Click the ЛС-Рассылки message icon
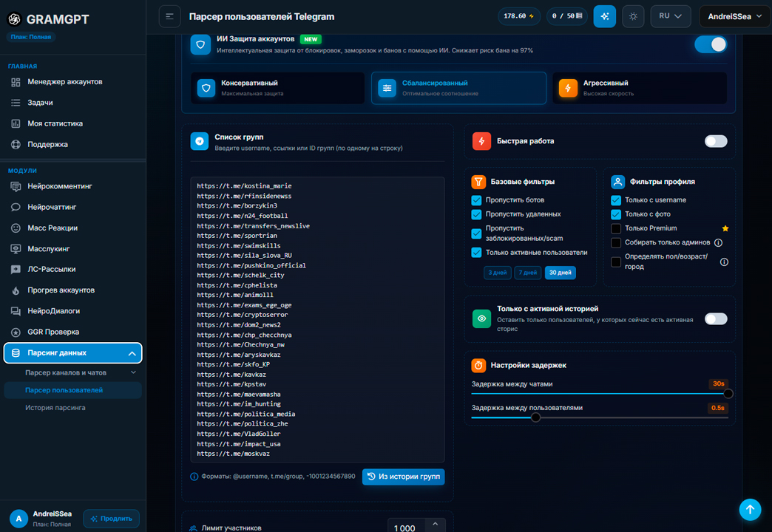The image size is (772, 532). [x=16, y=269]
